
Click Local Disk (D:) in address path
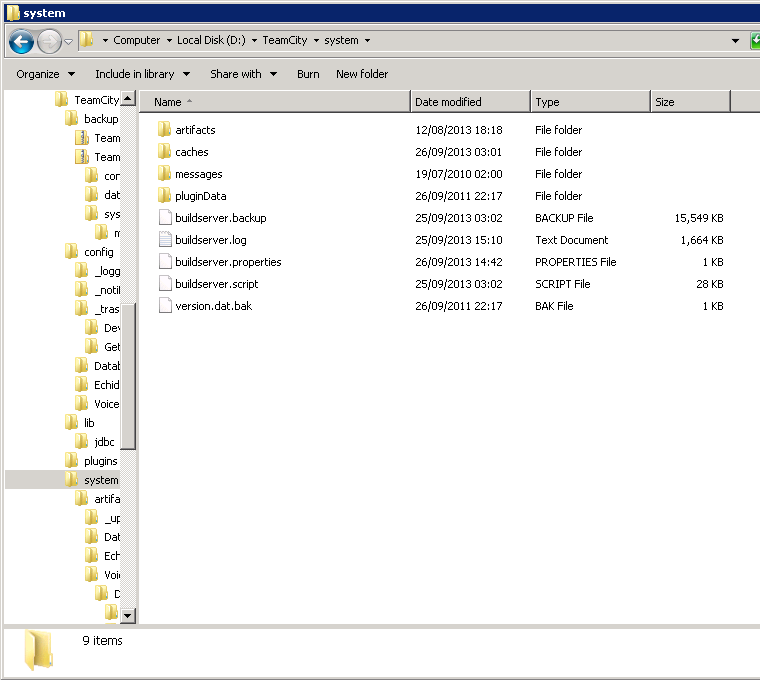click(x=211, y=40)
